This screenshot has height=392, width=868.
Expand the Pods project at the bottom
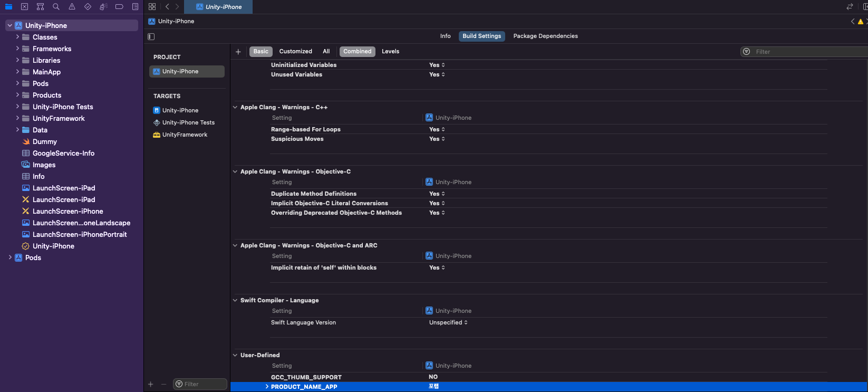(10, 257)
